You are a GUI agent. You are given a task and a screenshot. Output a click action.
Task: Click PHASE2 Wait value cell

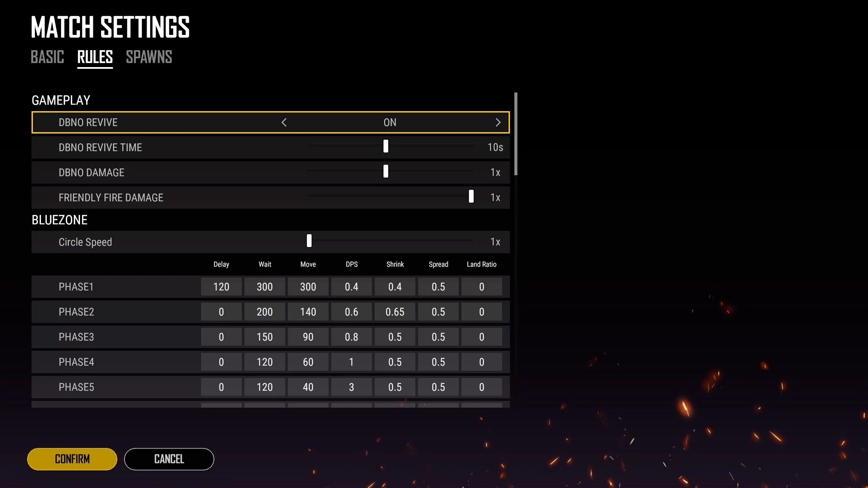[x=264, y=312]
